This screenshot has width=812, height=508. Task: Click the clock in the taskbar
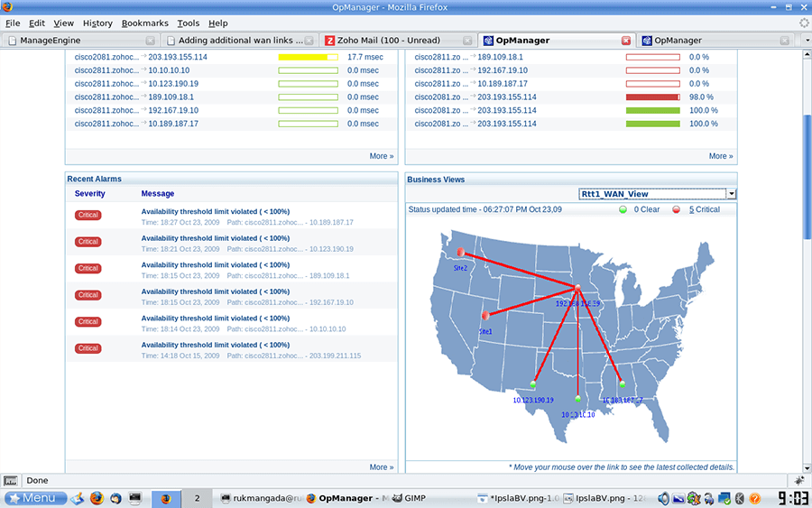tap(793, 498)
